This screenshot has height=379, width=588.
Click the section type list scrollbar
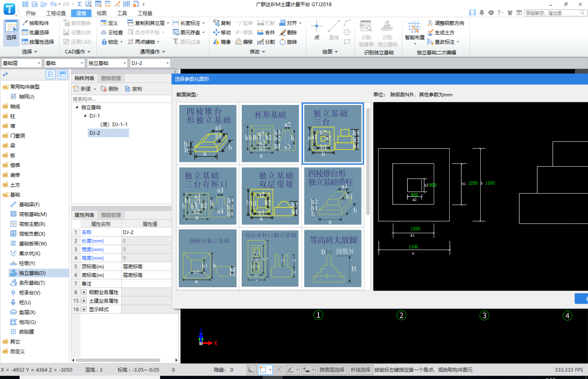(x=368, y=161)
